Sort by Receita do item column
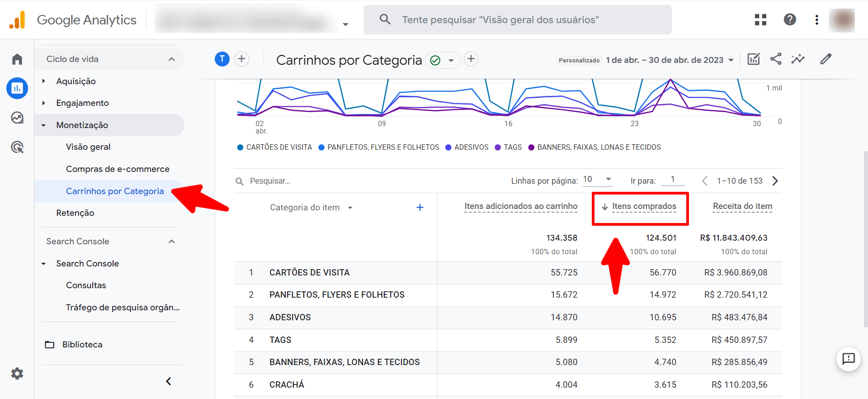The height and width of the screenshot is (399, 868). point(742,206)
